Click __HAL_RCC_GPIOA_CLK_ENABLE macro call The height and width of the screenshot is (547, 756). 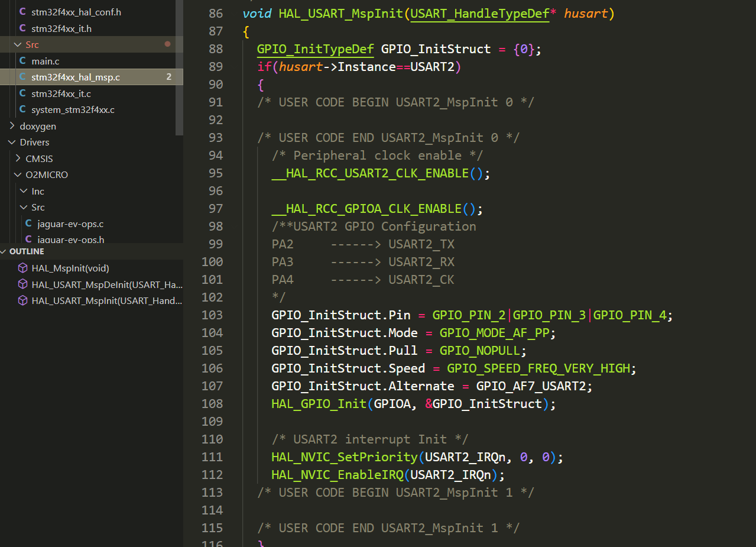(366, 209)
